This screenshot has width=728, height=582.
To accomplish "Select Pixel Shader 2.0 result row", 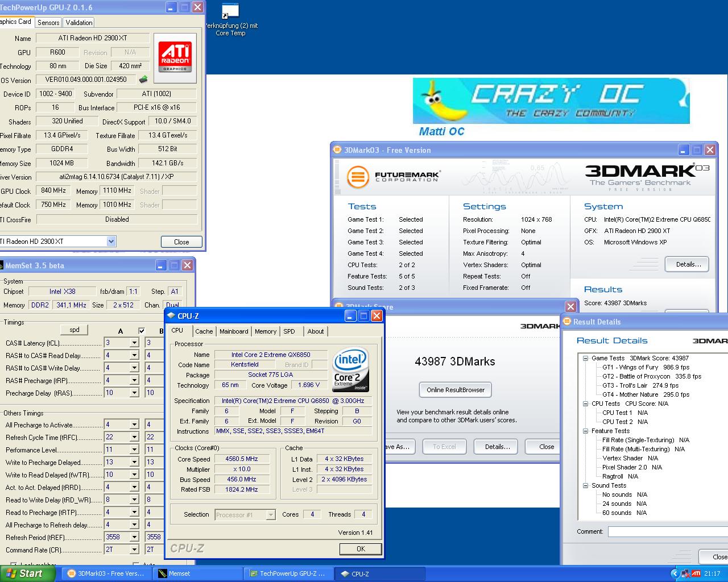I will [632, 467].
